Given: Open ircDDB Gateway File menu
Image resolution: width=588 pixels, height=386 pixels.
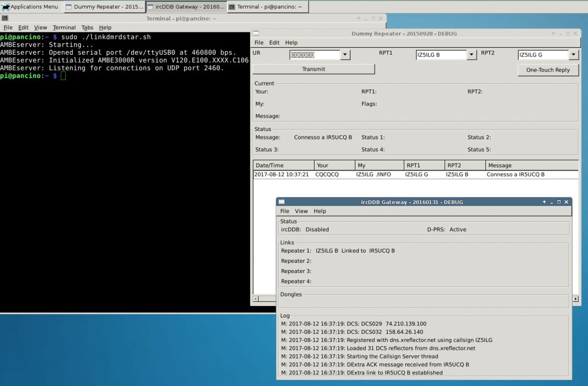Looking at the screenshot, I should [x=285, y=211].
